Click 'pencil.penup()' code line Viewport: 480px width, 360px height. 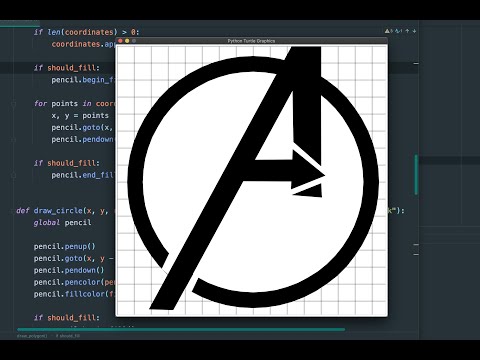coord(65,247)
